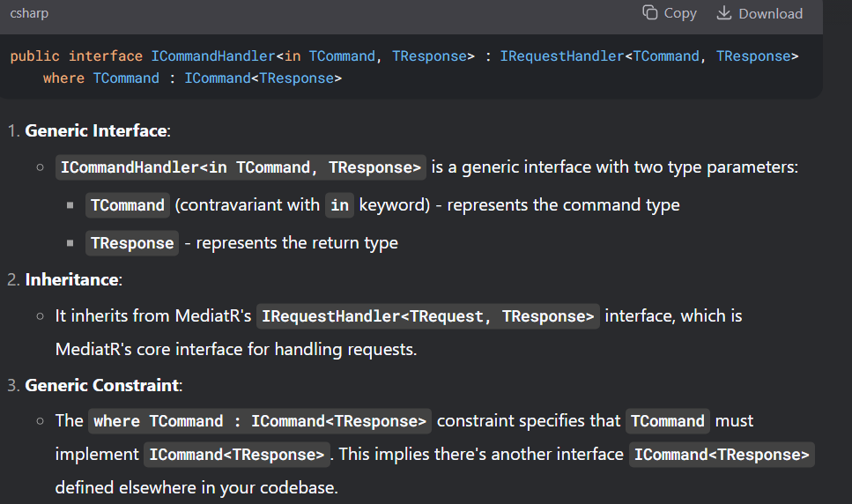Click IRequestHandler<TRequest, TResponse> inline code
Image resolution: width=852 pixels, height=504 pixels.
[428, 316]
